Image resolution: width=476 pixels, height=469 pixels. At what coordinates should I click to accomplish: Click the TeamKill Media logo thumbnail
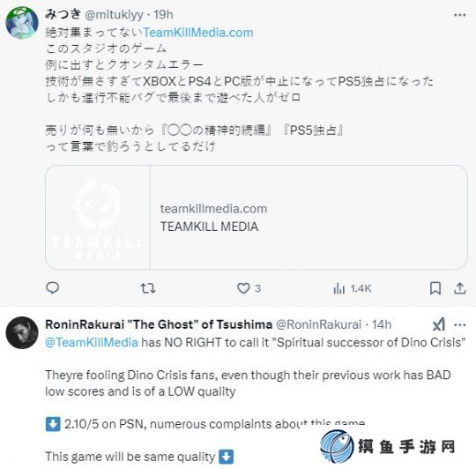[x=98, y=218]
